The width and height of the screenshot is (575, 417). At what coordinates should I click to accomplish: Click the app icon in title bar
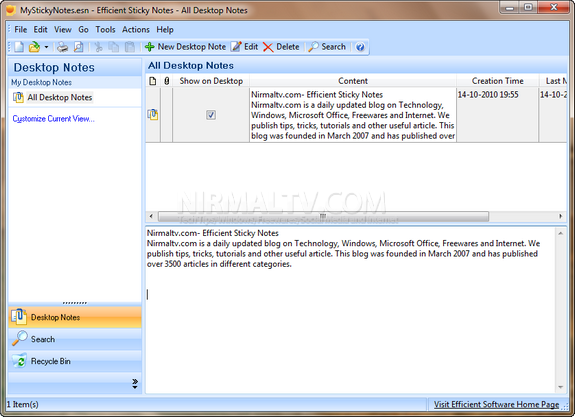[x=10, y=10]
